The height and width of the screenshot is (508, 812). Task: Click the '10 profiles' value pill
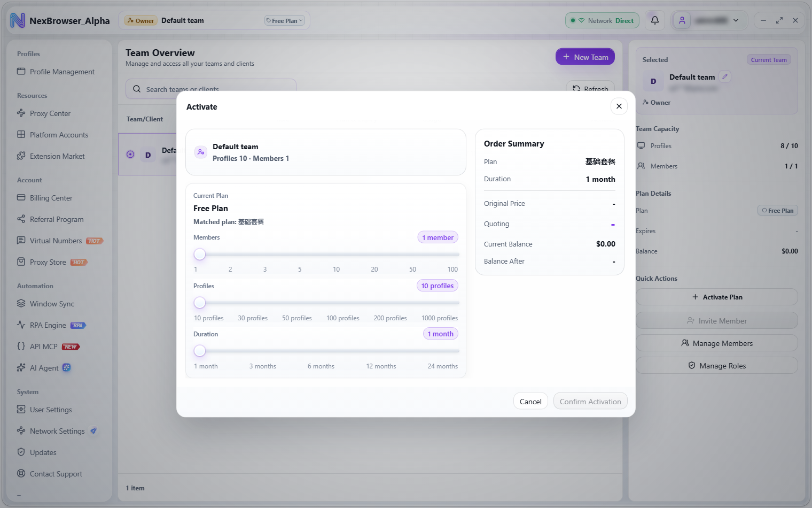pyautogui.click(x=438, y=286)
